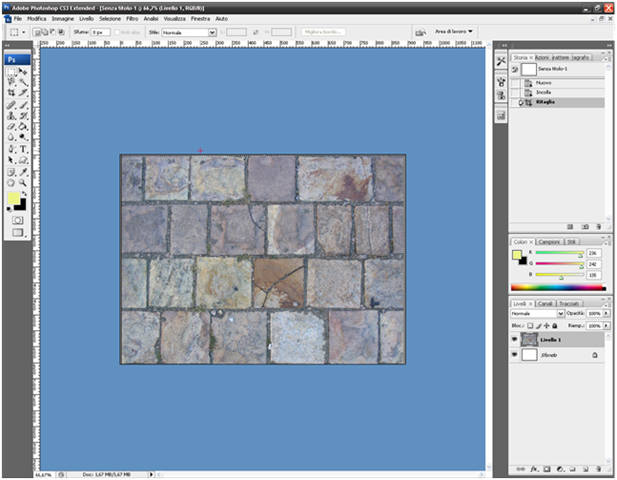Click the Migliora bordo button
Viewport: 617px width, 480px height.
coord(321,32)
